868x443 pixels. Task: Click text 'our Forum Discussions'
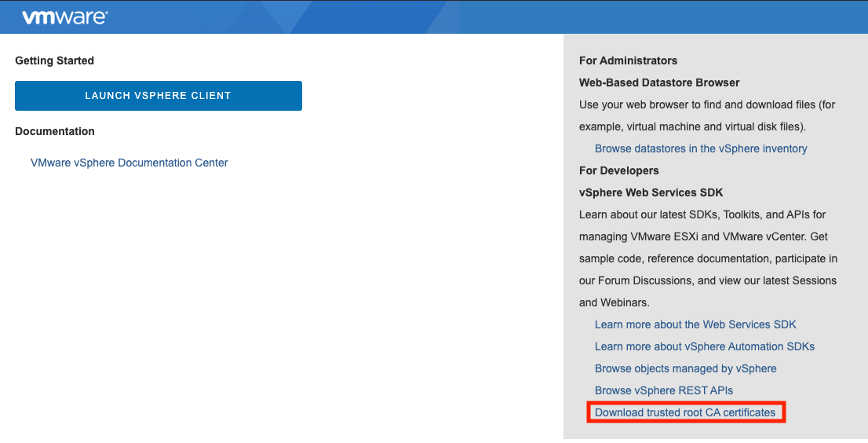636,280
